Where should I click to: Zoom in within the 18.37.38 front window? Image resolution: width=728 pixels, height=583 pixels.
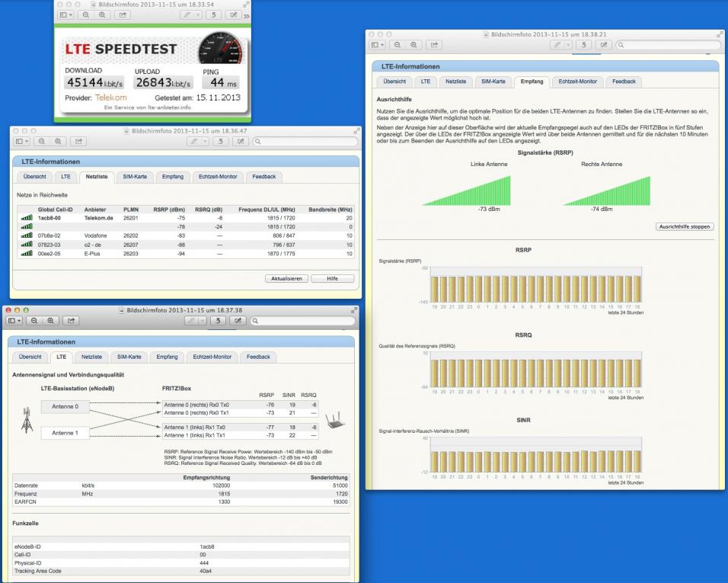tap(50, 321)
